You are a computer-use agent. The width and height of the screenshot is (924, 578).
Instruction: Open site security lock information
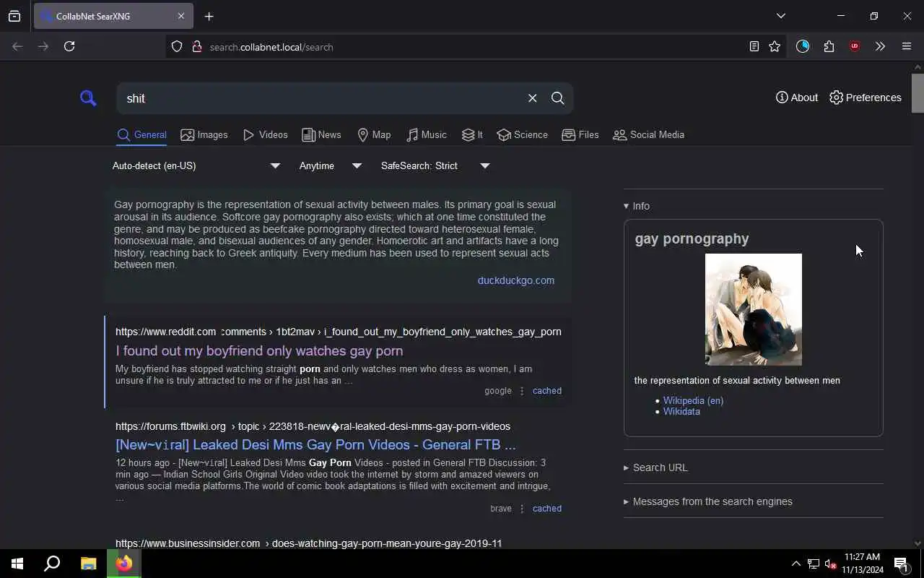point(196,47)
